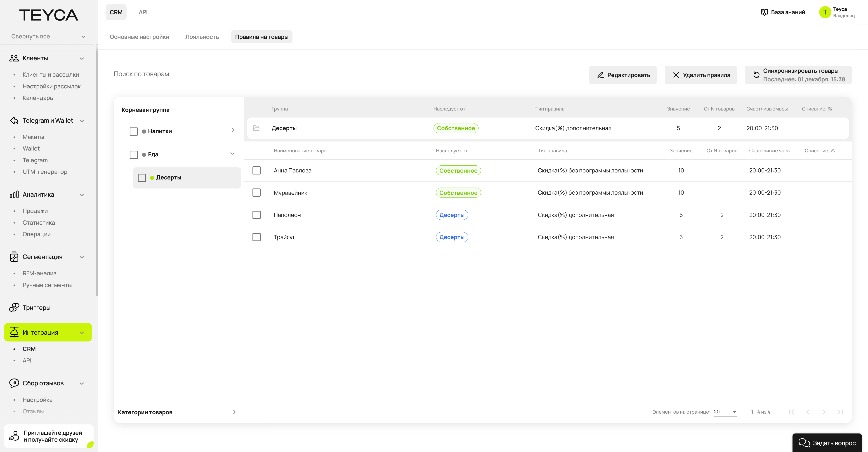Click the Аналитика bar chart icon
Viewport: 868px width, 452px height.
pyautogui.click(x=14, y=195)
